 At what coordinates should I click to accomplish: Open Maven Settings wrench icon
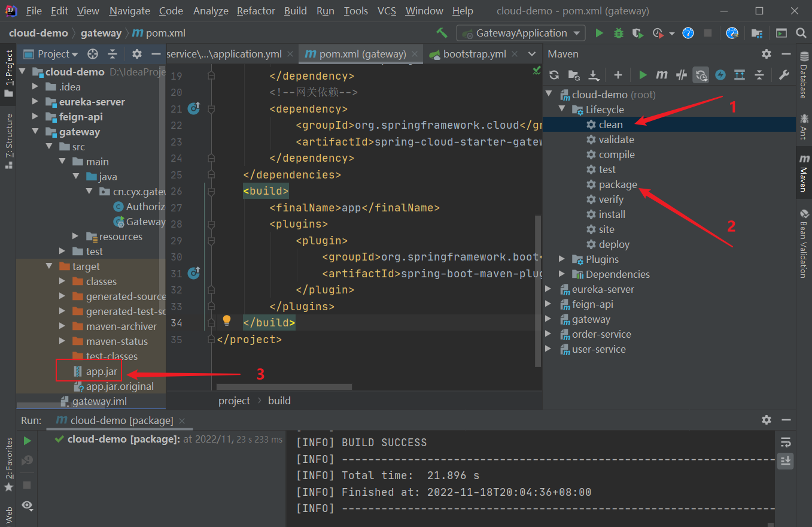pyautogui.click(x=783, y=75)
